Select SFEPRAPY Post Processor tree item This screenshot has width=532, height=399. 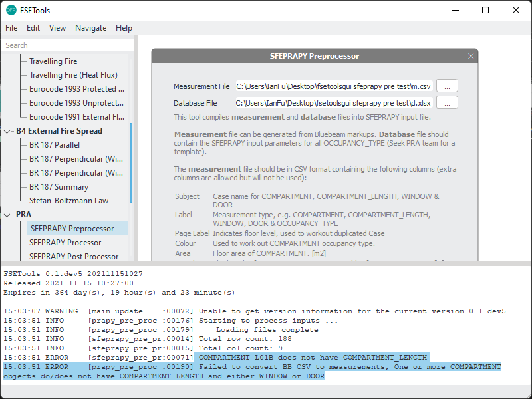(x=74, y=257)
